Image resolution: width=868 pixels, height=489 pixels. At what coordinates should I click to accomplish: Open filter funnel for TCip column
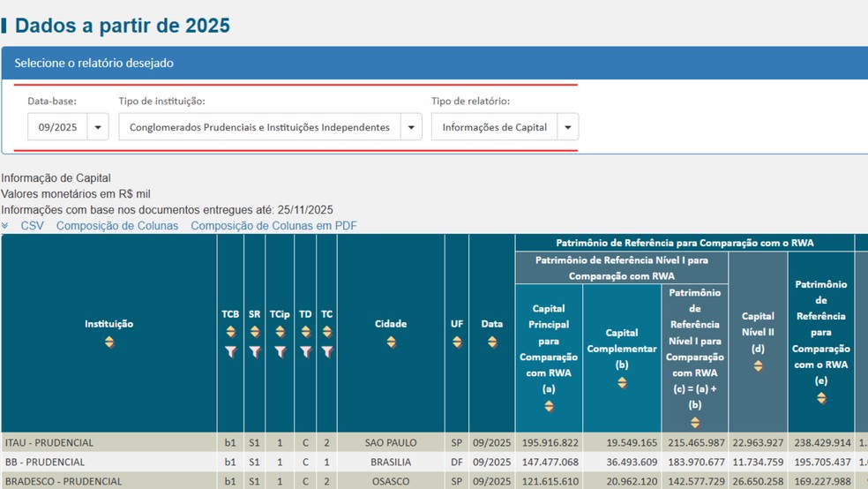pos(280,351)
